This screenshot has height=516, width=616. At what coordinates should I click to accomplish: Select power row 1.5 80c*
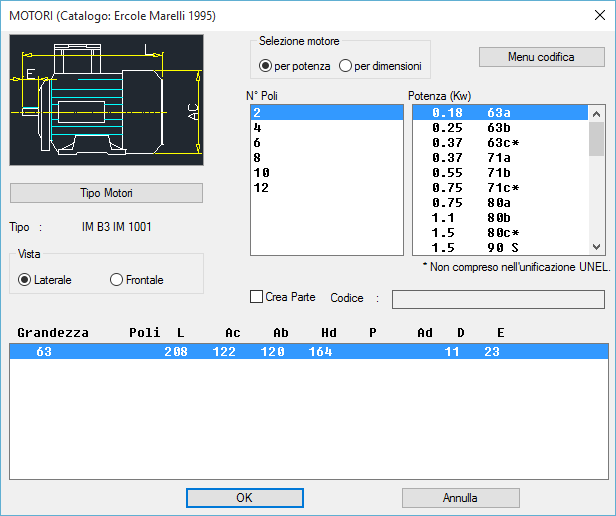click(x=500, y=232)
